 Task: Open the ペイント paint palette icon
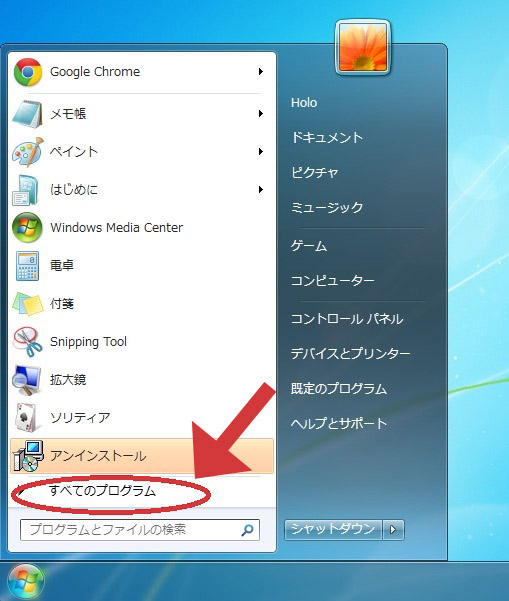pyautogui.click(x=27, y=152)
